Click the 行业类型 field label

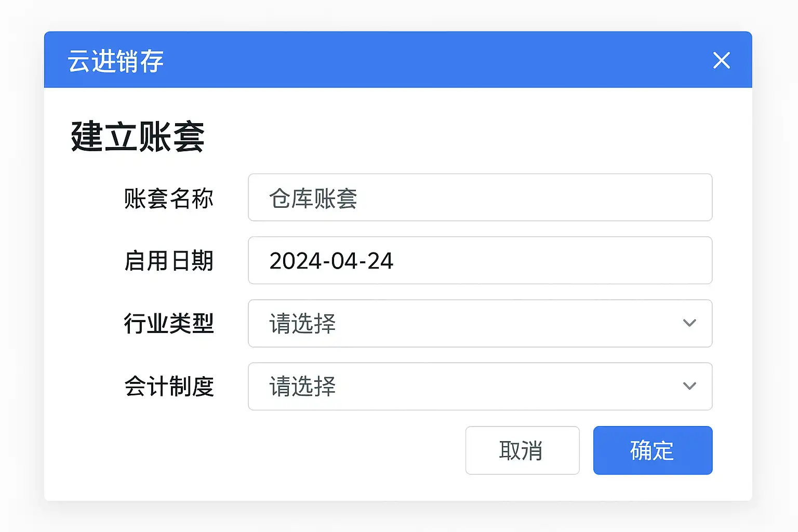click(x=169, y=324)
